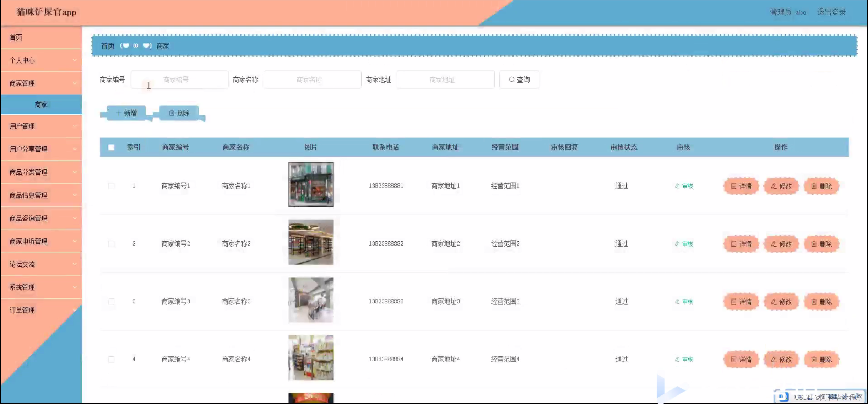Select the 商家 submenu item
Image resolution: width=868 pixels, height=404 pixels.
point(41,104)
